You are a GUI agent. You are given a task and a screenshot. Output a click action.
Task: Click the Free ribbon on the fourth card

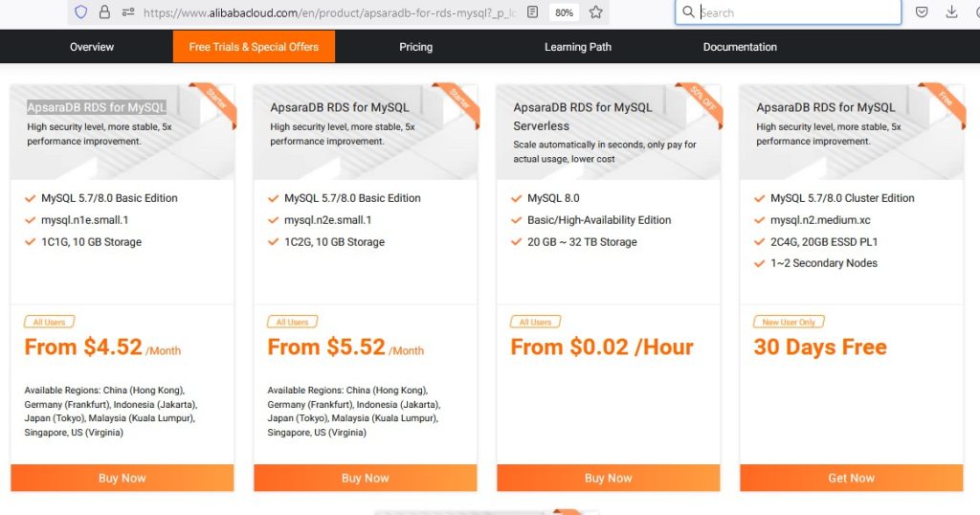pyautogui.click(x=945, y=101)
